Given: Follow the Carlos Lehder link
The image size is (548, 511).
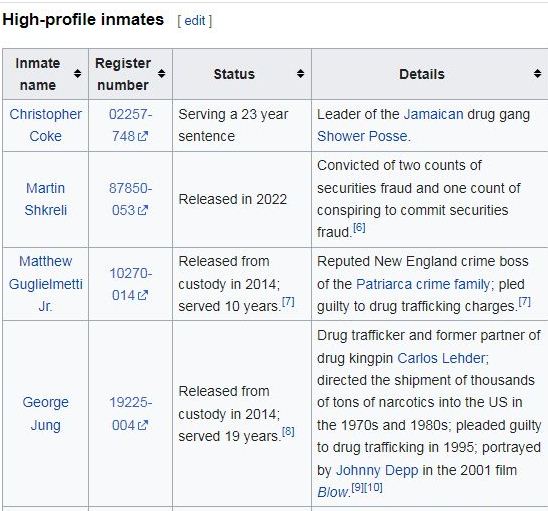Looking at the screenshot, I should click(441, 358).
